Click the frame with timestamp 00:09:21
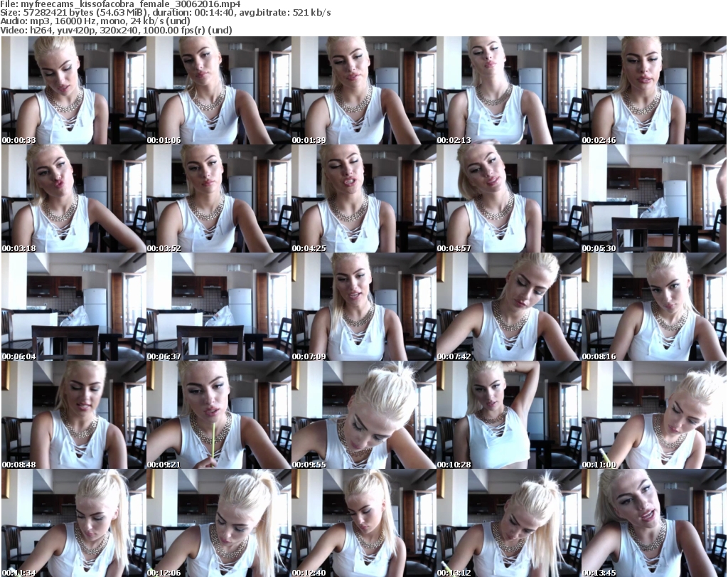The height and width of the screenshot is (577, 728). click(x=219, y=415)
